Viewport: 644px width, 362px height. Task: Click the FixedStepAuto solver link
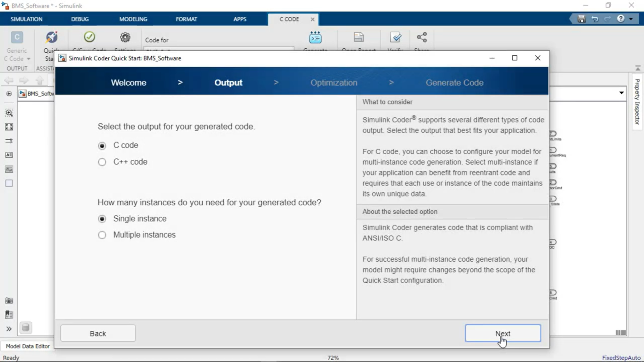621,358
